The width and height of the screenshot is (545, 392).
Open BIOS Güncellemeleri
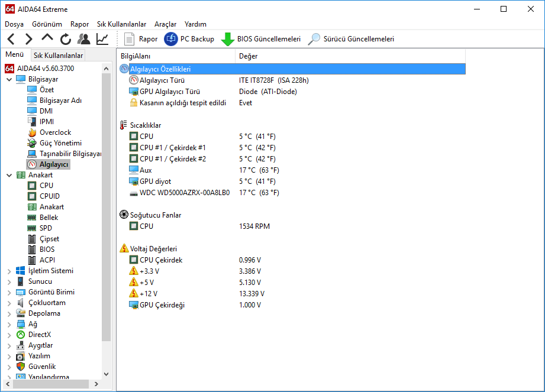(261, 39)
